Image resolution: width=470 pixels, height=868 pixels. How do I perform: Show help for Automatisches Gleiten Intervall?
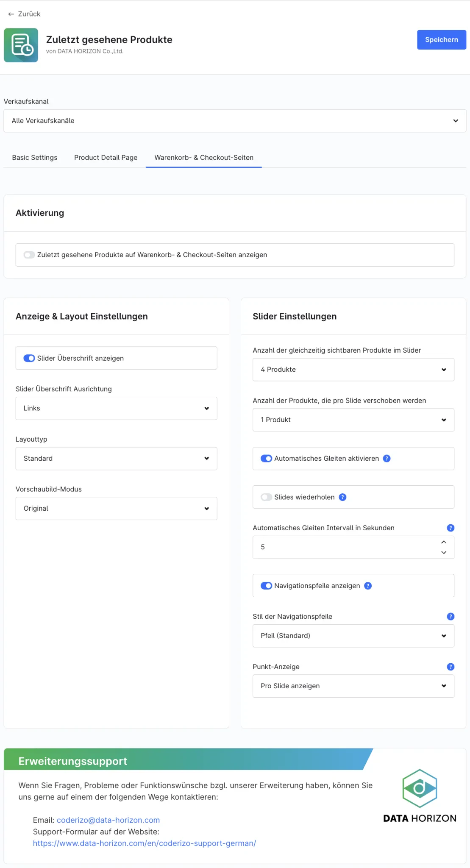point(451,528)
